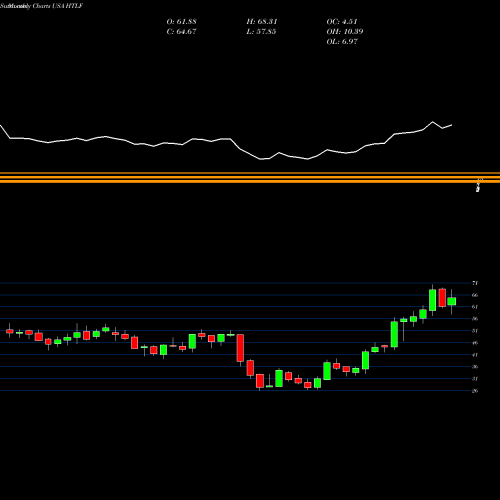Click the 'OL: 6.97' reading
Image resolution: width=500 pixels, height=500 pixels.
pos(342,42)
